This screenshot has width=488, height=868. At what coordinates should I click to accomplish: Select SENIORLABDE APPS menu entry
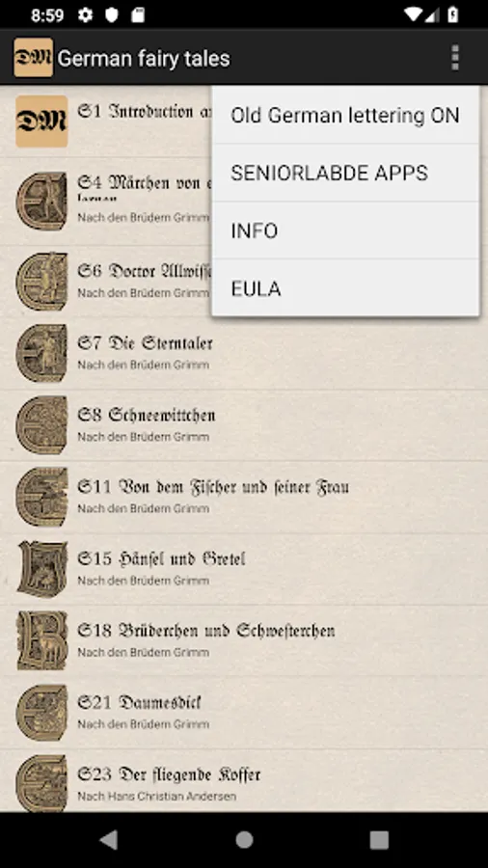tap(345, 173)
